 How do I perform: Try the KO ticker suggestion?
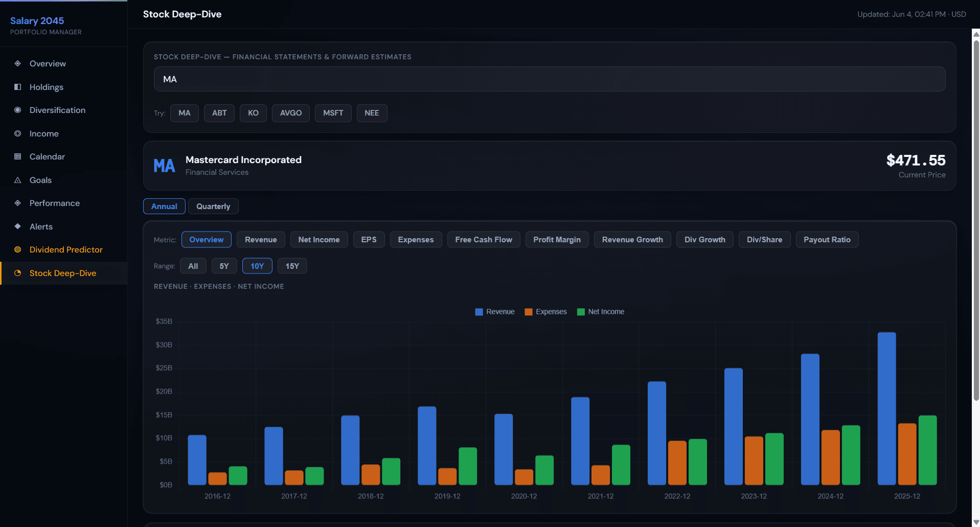click(x=253, y=113)
